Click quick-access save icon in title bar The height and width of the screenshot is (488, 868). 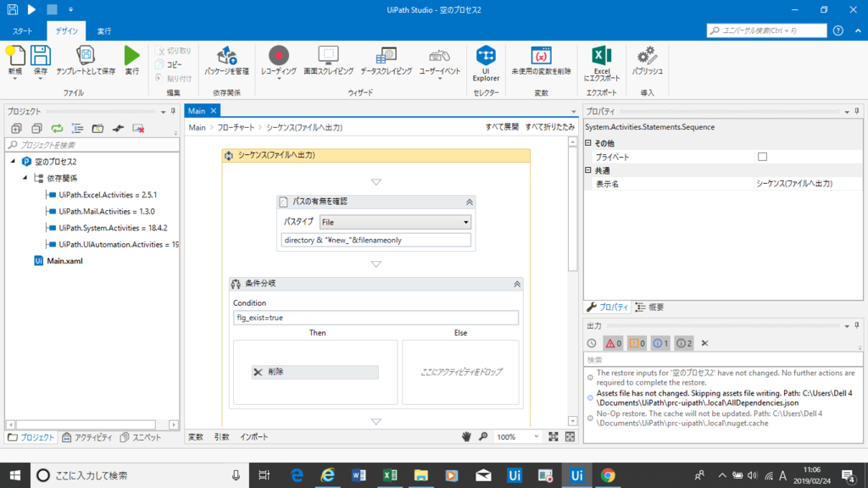[12, 9]
